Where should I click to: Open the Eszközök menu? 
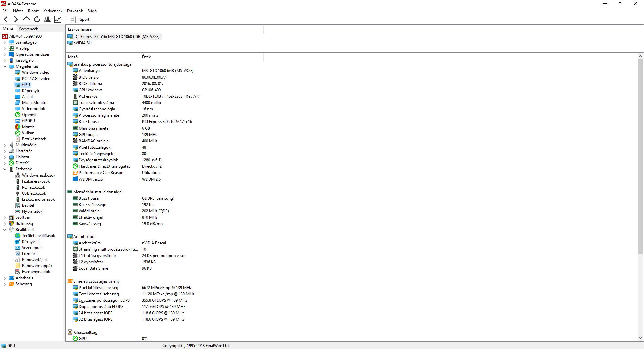(x=75, y=11)
